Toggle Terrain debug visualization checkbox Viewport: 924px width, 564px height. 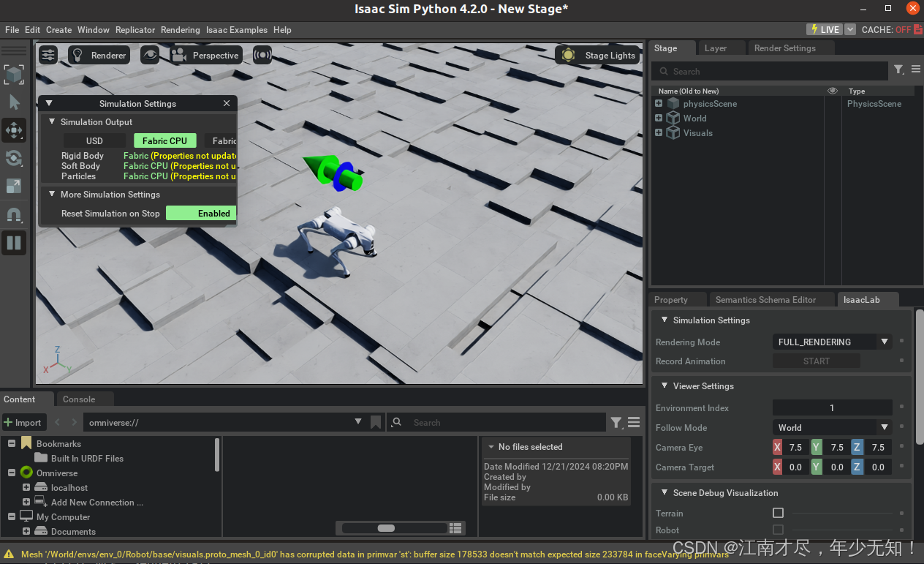(778, 514)
